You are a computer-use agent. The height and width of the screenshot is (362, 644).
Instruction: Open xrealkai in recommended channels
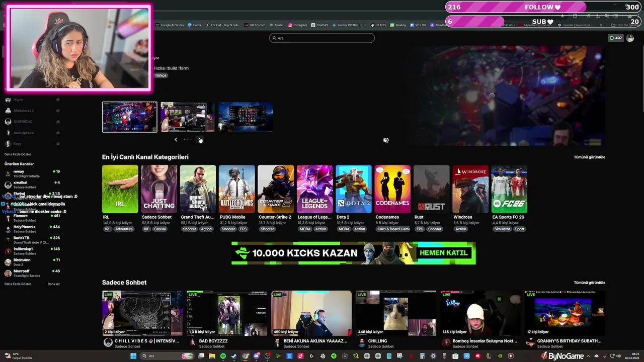tap(32, 185)
